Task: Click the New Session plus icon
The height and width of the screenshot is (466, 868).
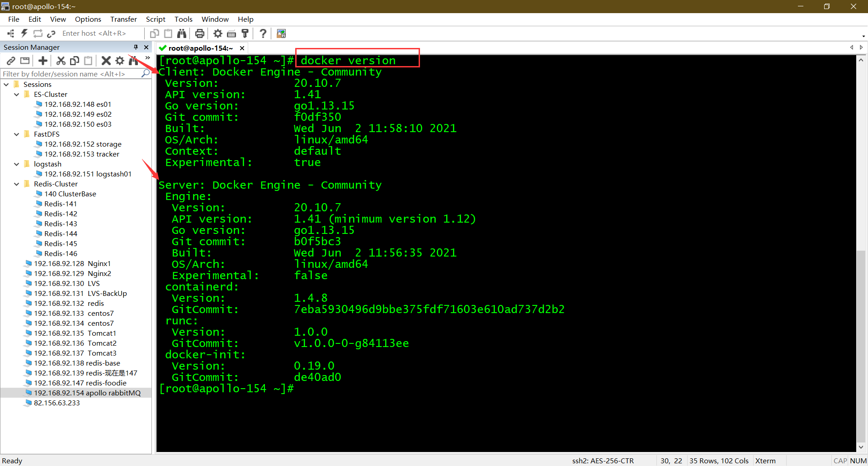Action: pyautogui.click(x=43, y=61)
